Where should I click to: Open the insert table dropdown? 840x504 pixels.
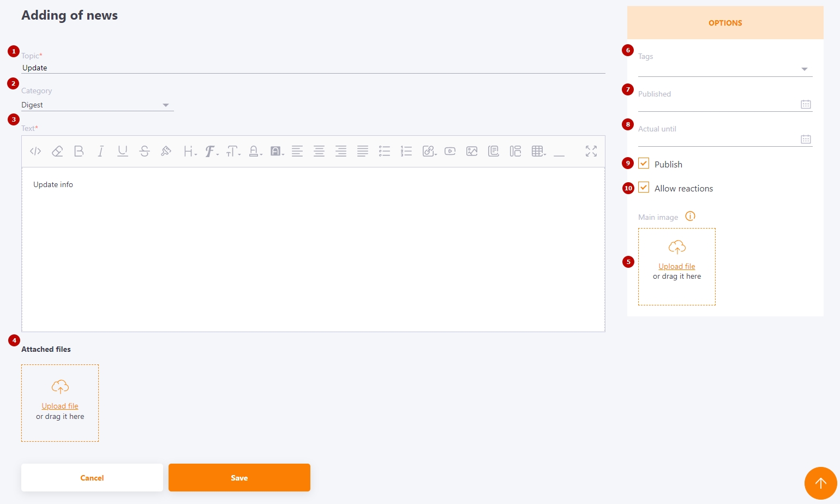pyautogui.click(x=539, y=151)
